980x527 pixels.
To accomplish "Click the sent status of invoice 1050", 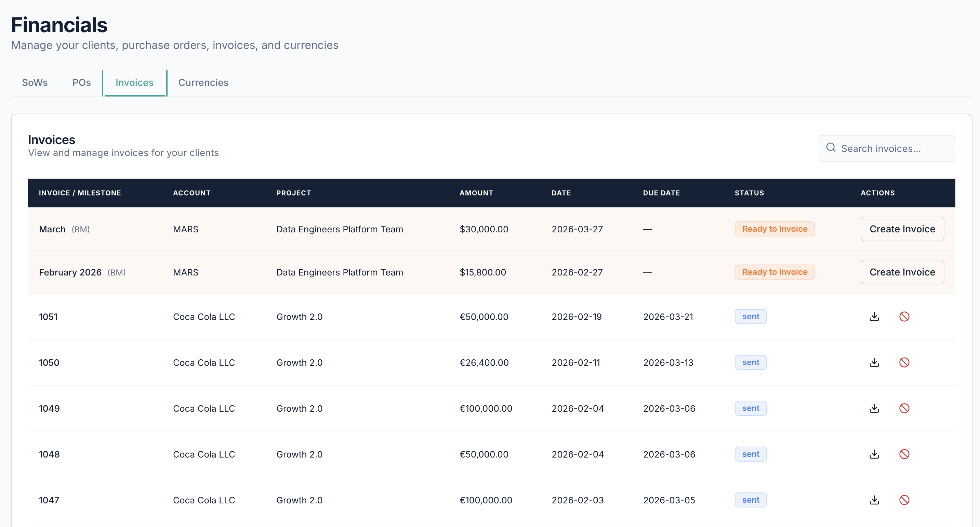I will pos(751,362).
